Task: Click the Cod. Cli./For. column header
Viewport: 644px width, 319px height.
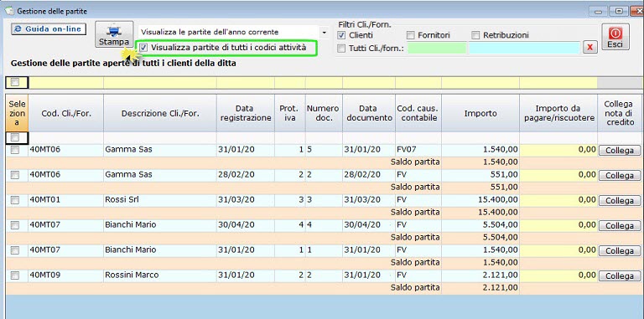Action: point(65,114)
